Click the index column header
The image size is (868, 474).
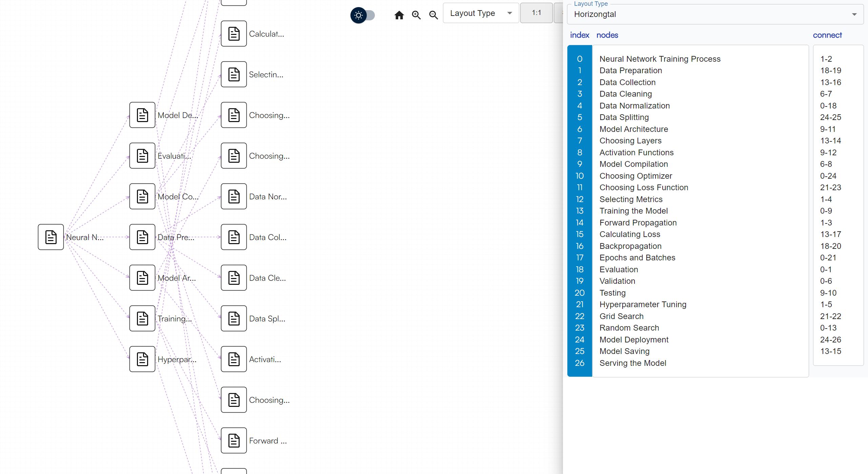coord(580,35)
